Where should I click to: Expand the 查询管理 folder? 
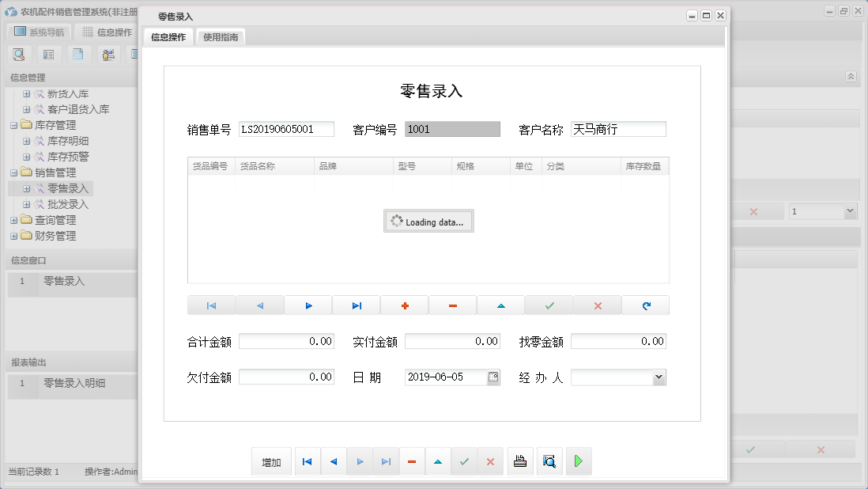13,220
